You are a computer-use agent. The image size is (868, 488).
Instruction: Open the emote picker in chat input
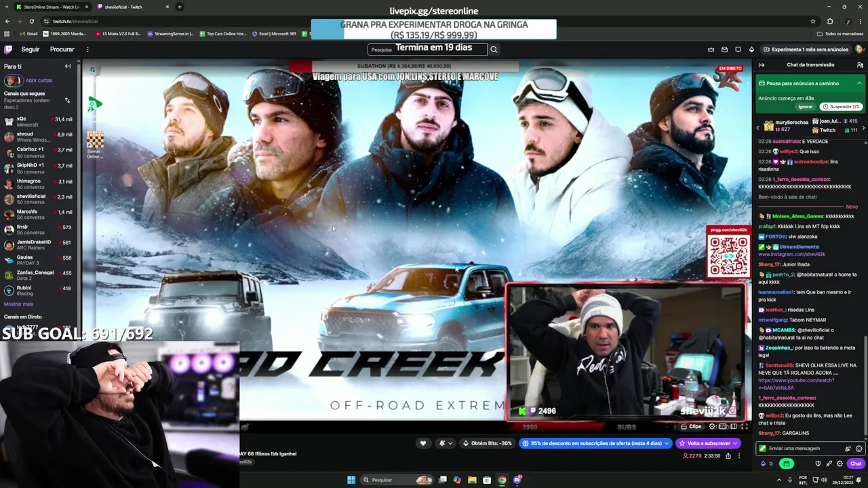859,449
